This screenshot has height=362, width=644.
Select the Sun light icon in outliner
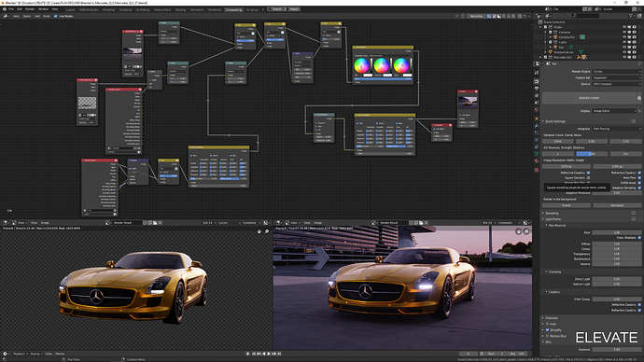[555, 48]
